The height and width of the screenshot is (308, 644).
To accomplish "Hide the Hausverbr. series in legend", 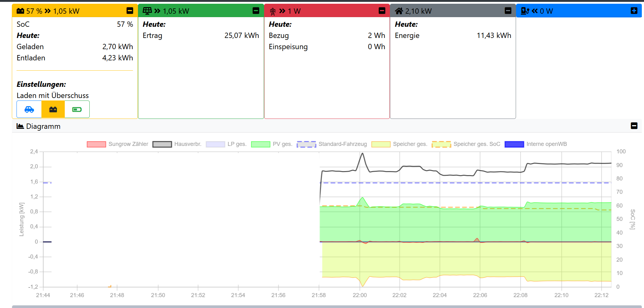I will pos(177,144).
